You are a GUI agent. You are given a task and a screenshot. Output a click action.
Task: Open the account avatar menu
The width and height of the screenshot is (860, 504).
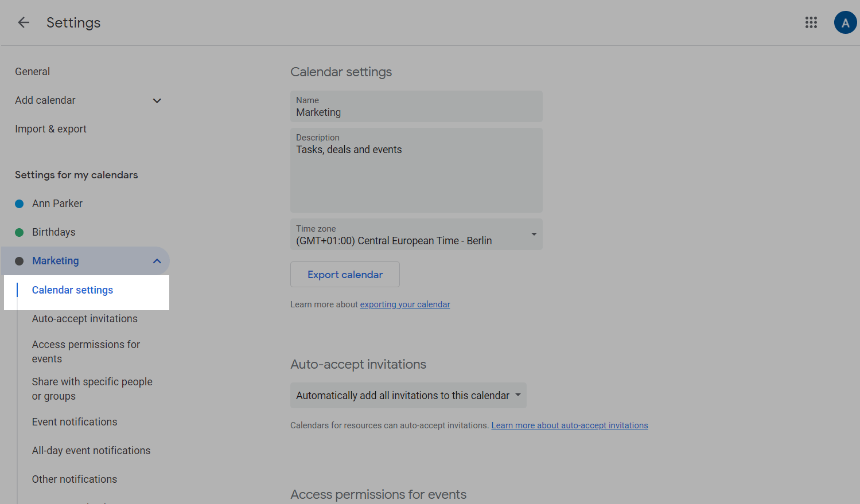click(845, 23)
